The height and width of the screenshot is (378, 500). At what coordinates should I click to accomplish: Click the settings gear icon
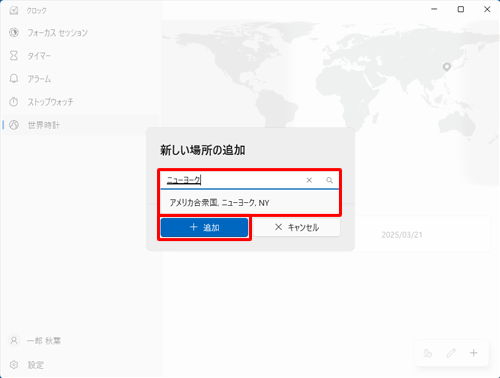(x=14, y=365)
